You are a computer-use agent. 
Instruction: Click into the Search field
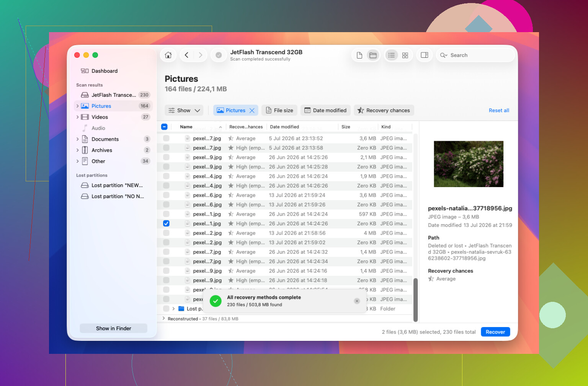click(475, 55)
